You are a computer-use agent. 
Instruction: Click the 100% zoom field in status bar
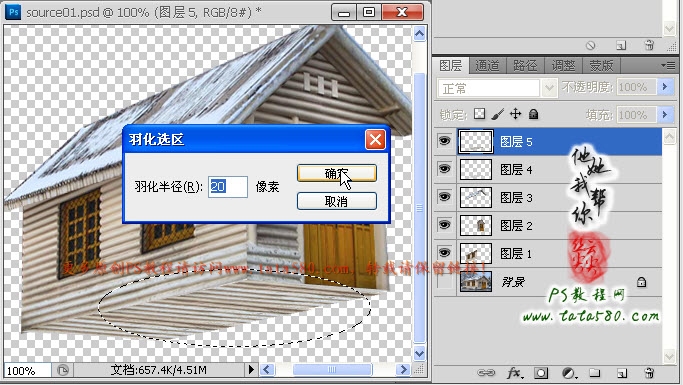tap(27, 371)
